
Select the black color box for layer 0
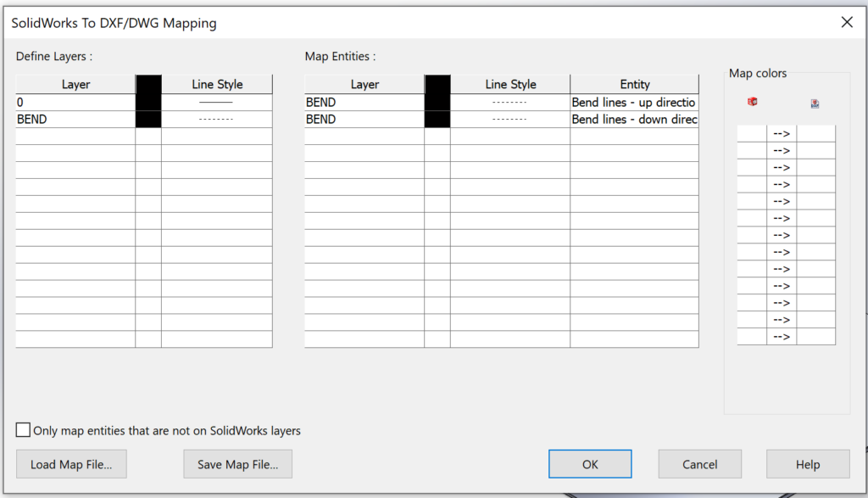147,102
